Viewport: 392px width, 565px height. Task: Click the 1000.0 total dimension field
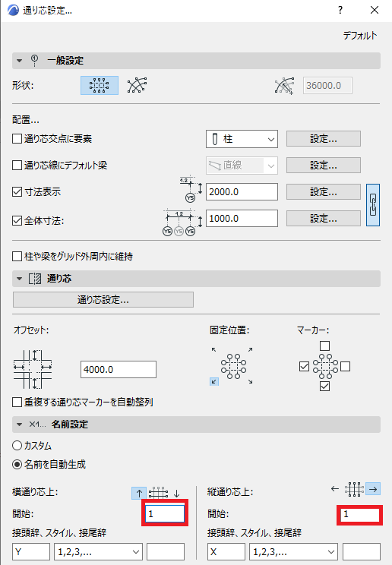242,219
